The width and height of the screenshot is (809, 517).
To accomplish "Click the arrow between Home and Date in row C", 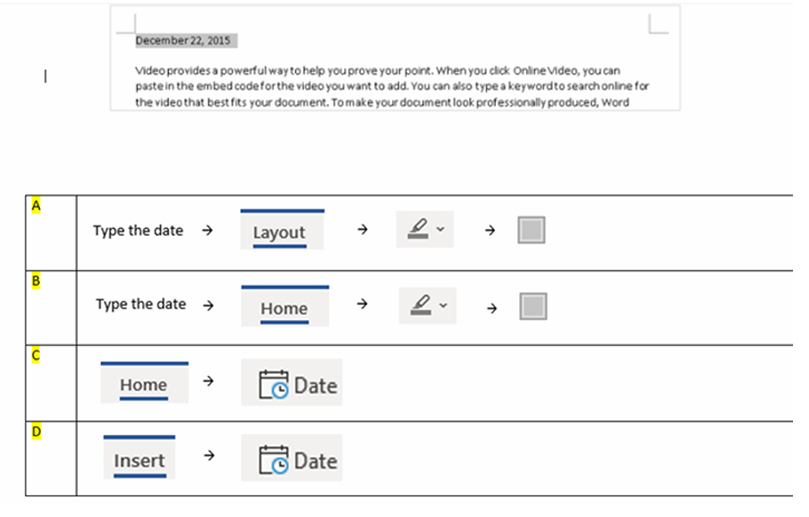I will (x=209, y=381).
